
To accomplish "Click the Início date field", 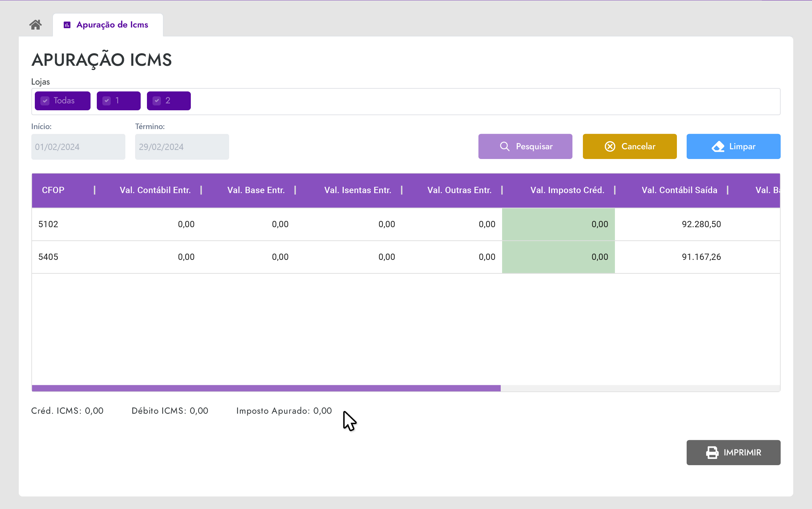I will (78, 147).
